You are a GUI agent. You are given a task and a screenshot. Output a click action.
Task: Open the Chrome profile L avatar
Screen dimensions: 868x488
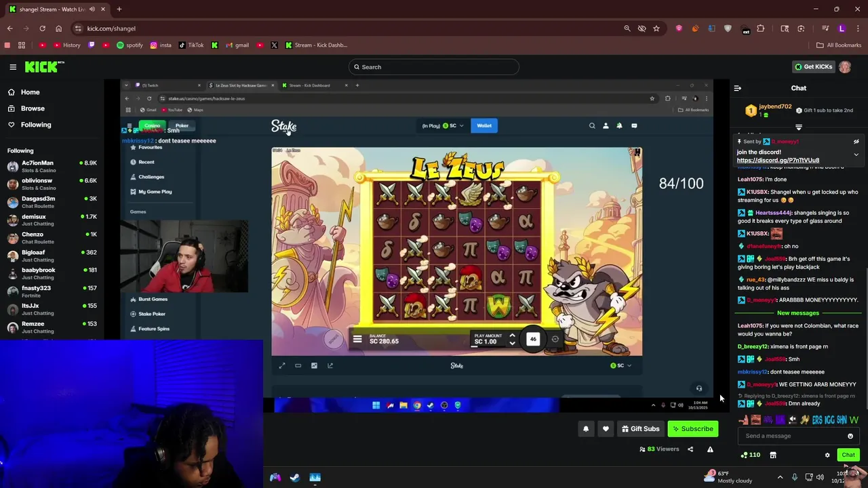(842, 28)
